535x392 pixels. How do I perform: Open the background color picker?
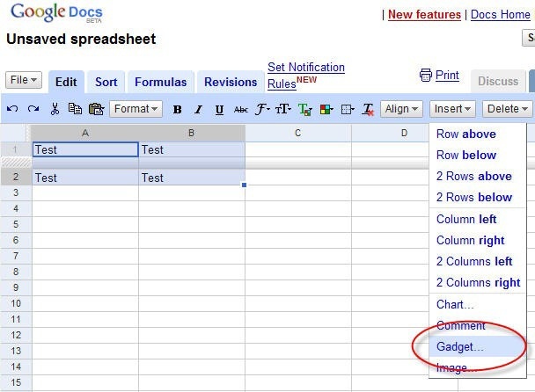326,110
